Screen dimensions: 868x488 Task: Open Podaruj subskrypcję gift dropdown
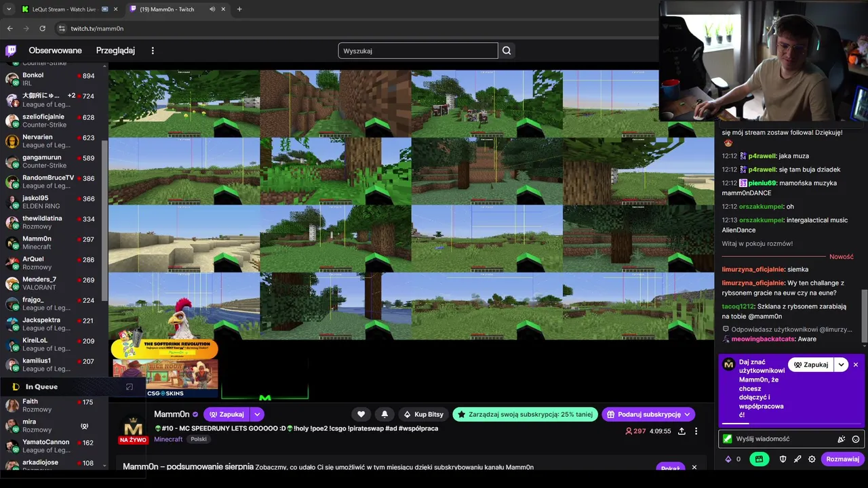649,414
